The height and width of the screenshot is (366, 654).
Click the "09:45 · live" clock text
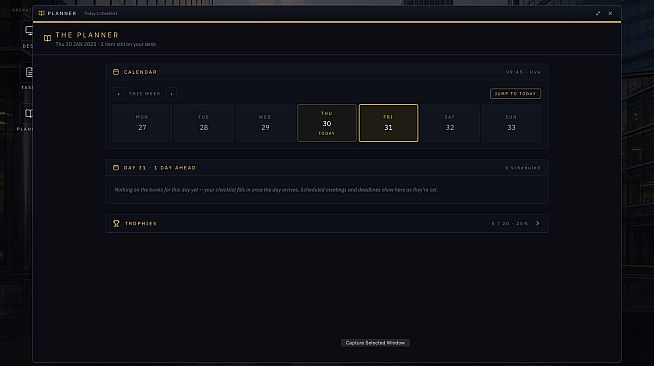click(523, 72)
